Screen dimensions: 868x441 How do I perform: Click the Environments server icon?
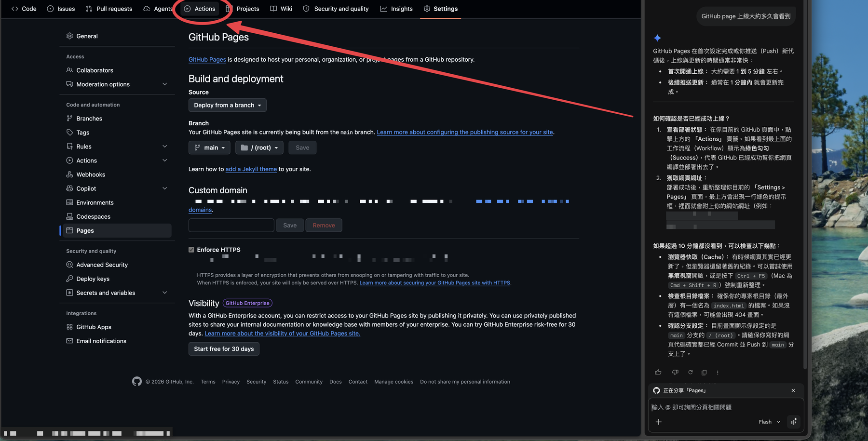[x=69, y=202]
